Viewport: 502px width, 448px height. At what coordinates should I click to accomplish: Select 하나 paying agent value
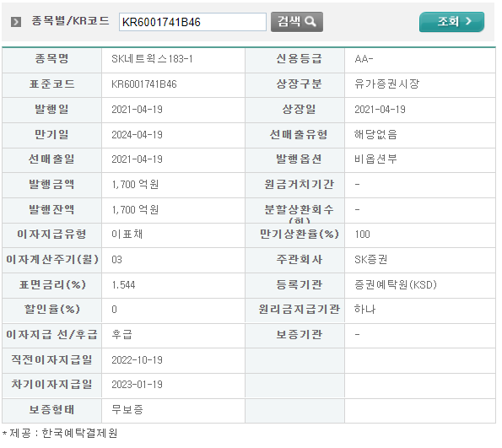tap(364, 310)
